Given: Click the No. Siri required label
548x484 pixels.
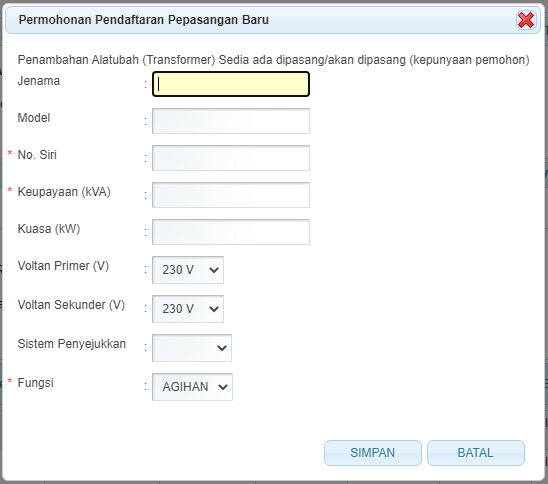Looking at the screenshot, I should [x=37, y=155].
